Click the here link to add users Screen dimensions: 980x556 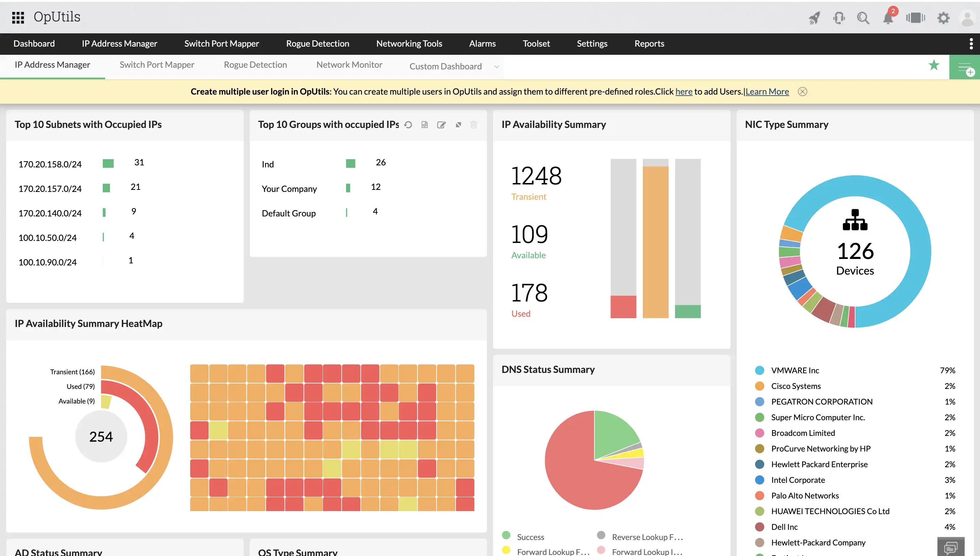(683, 91)
